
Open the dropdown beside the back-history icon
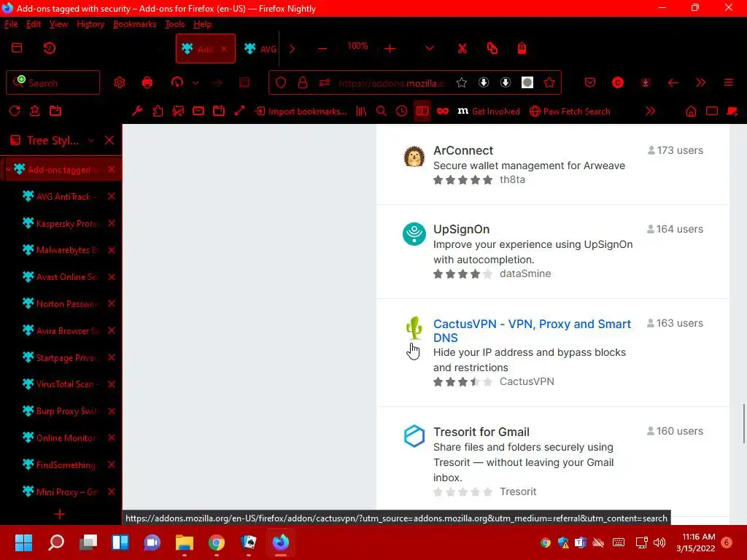pyautogui.click(x=196, y=83)
